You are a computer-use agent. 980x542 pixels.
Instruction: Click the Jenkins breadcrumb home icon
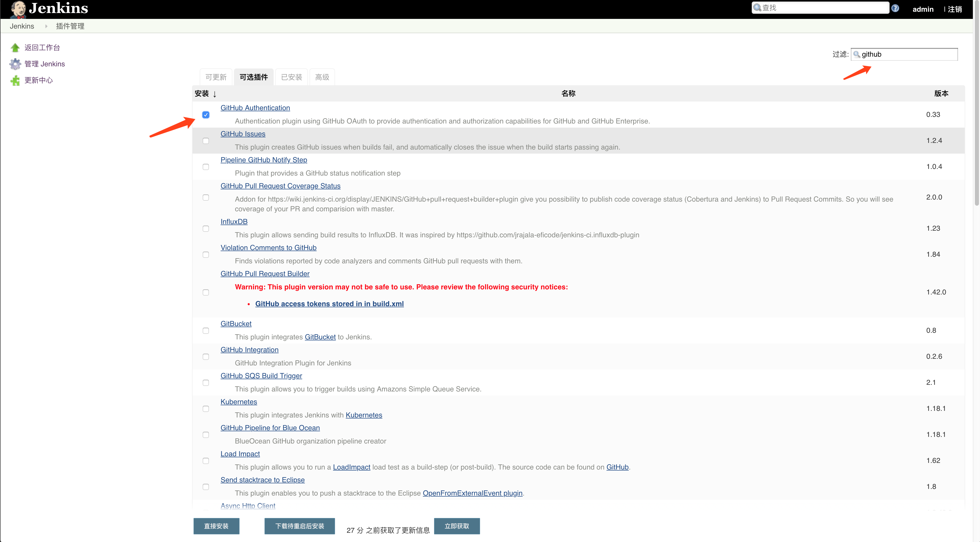pyautogui.click(x=21, y=26)
